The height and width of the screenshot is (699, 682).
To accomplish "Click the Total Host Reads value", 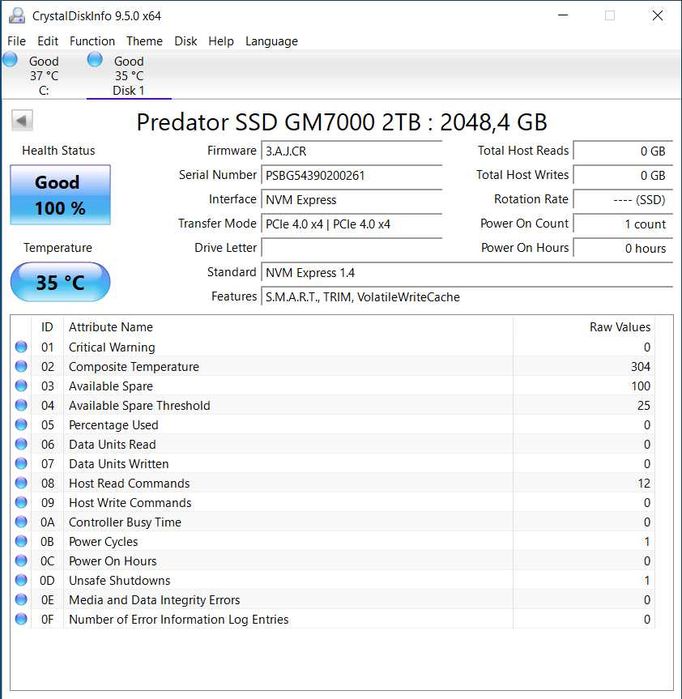I will click(623, 151).
